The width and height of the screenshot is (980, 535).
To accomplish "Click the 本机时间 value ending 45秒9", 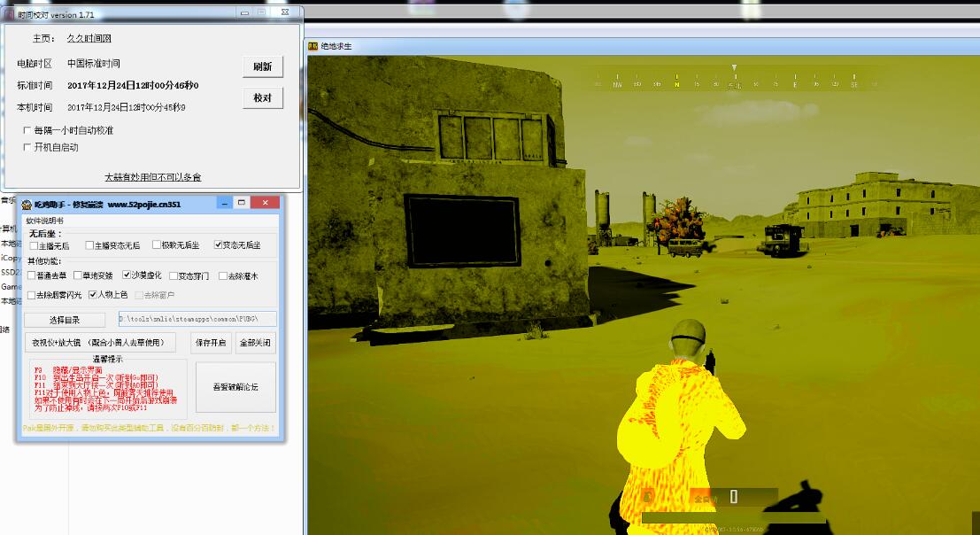I will click(x=127, y=107).
